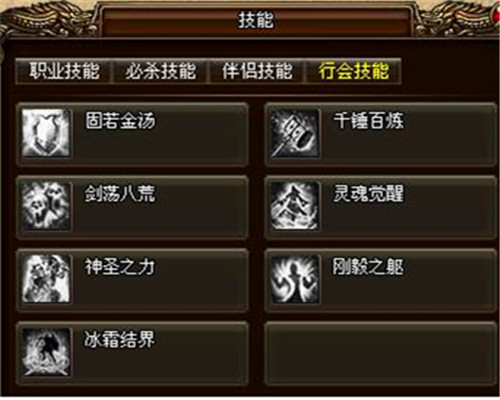Select the 剑荡八荒 skull skill icon
The image size is (500, 400).
[46, 206]
